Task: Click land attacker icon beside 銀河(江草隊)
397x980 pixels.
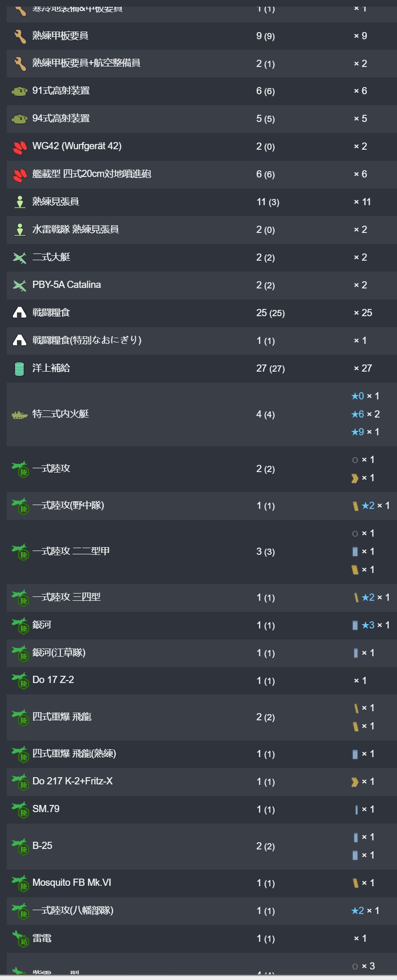Action: (20, 653)
